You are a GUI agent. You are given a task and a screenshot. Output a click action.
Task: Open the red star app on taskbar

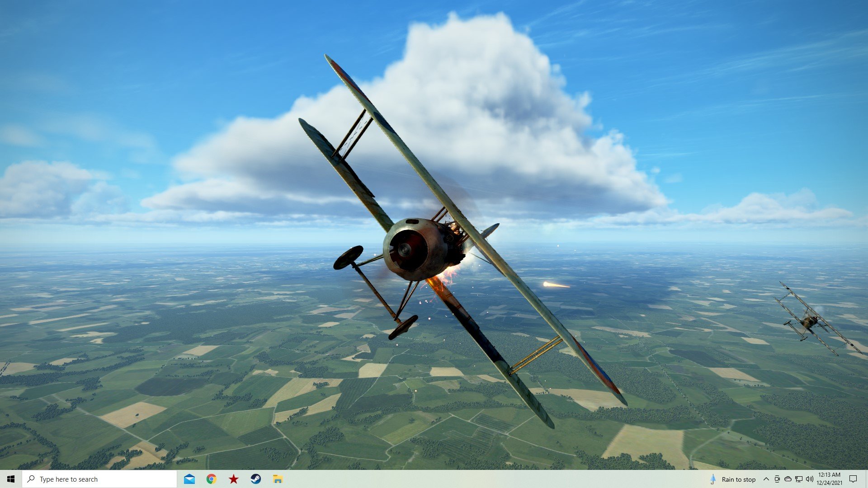pyautogui.click(x=233, y=479)
